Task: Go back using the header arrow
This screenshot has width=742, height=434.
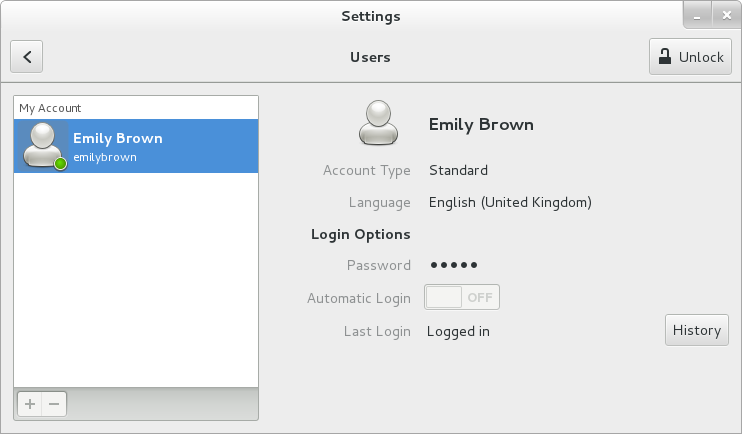Action: pyautogui.click(x=27, y=57)
